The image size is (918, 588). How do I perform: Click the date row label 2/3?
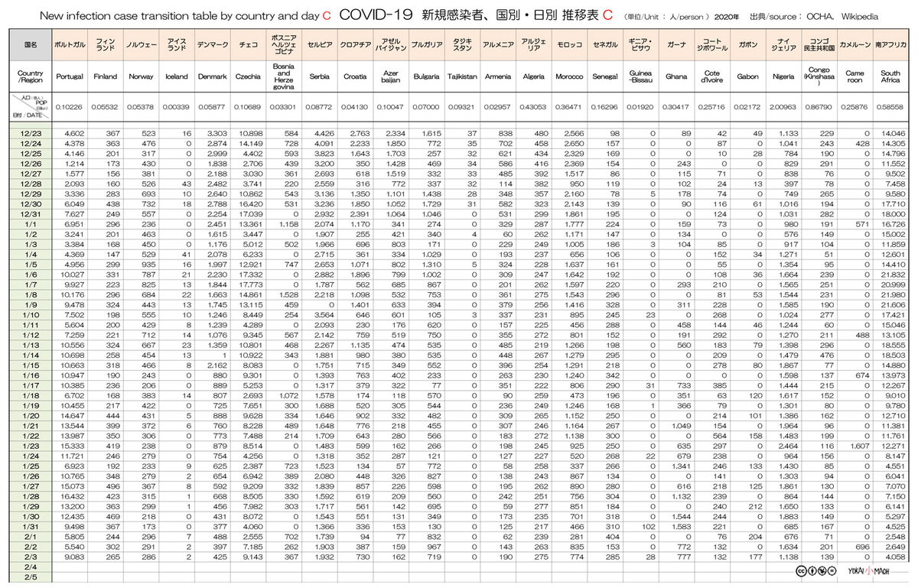[30, 557]
